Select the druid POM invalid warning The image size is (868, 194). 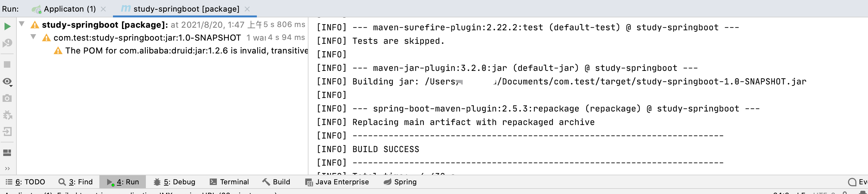[x=186, y=51]
